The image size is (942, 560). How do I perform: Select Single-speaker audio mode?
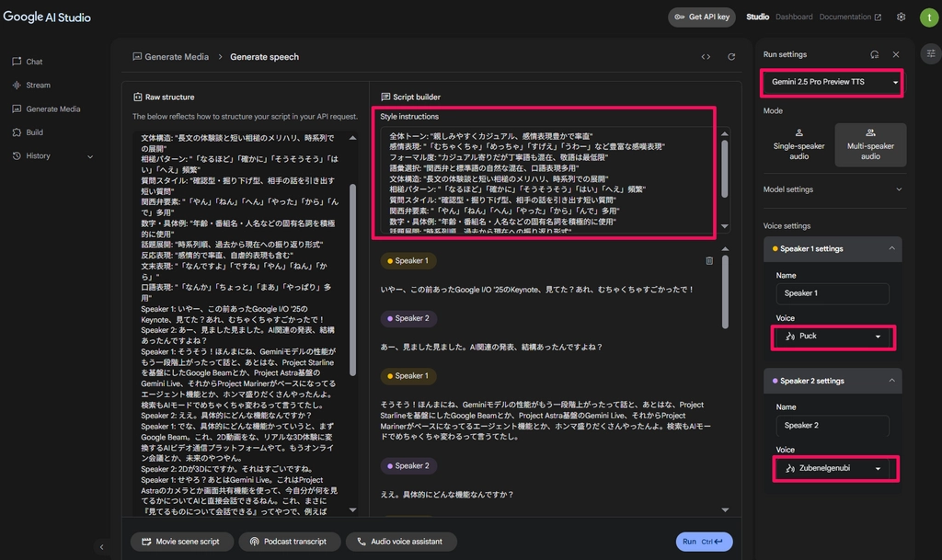pyautogui.click(x=798, y=144)
